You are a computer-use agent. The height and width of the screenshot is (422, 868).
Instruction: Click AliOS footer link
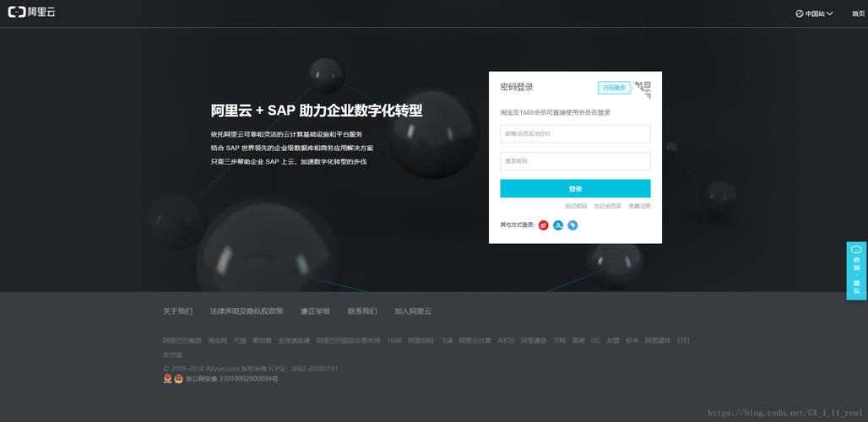[x=506, y=341]
